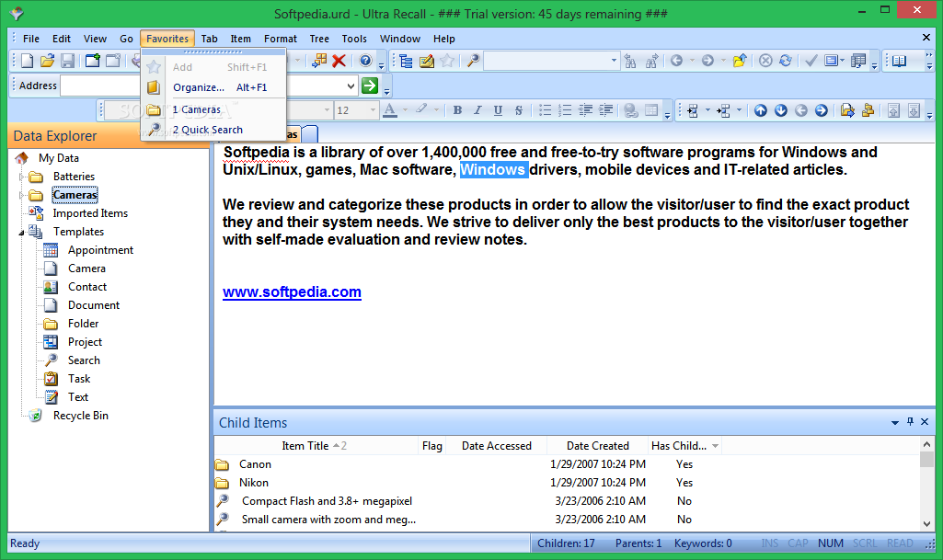Click the binoculars find next icon
943x560 pixels.
pos(651,61)
